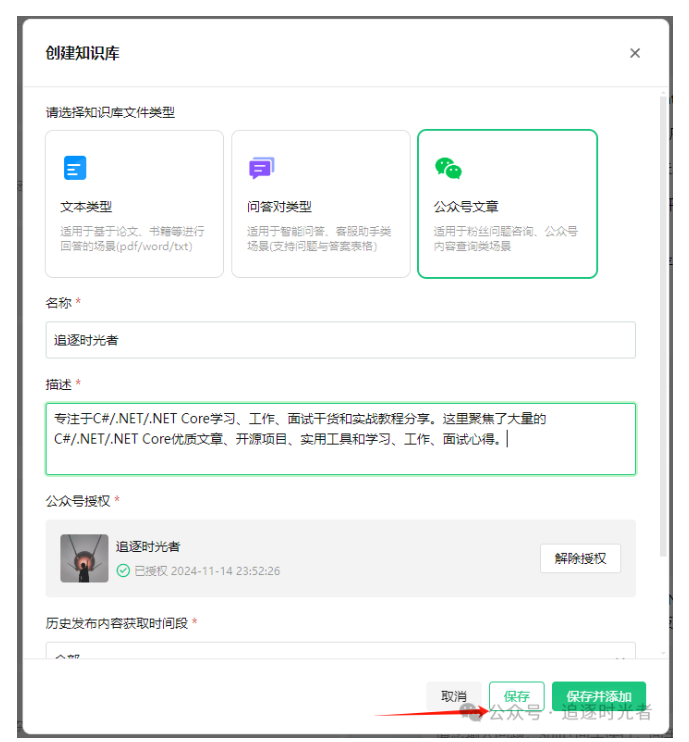Click the 请选择知识库文件类型 heading text
Screen dimensions: 689x742
pyautogui.click(x=110, y=113)
